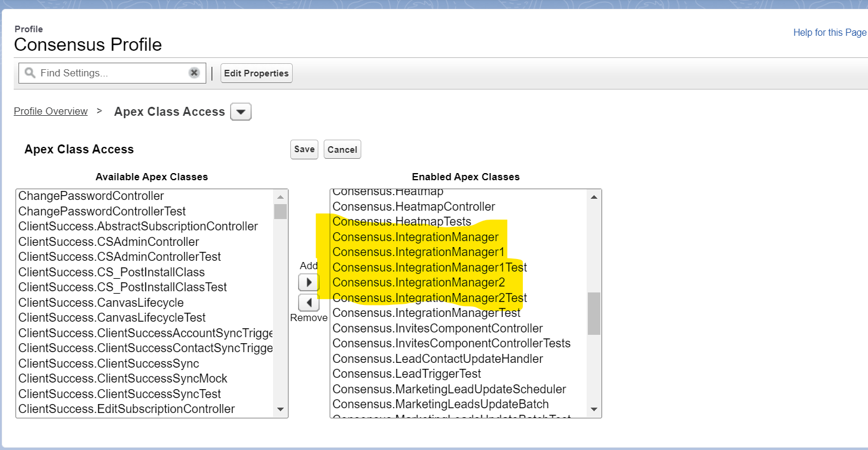Save the Apex class access changes
Screen dimensions: 868x450
pos(304,149)
